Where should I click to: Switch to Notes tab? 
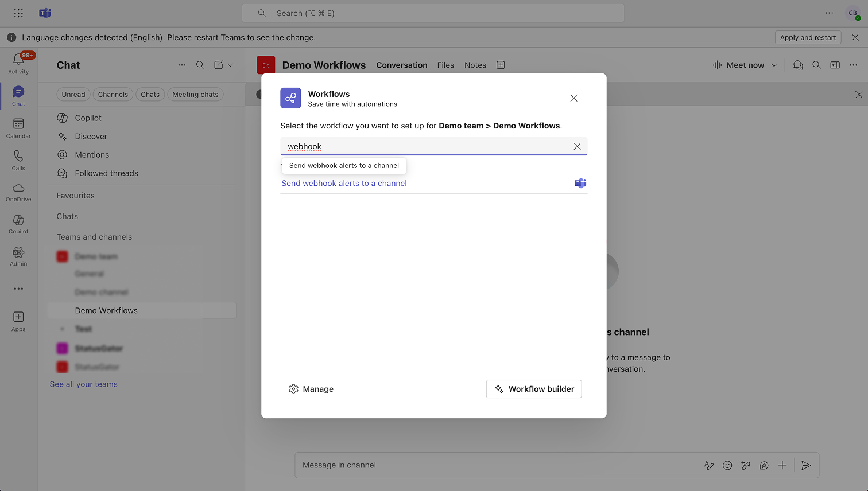point(475,65)
